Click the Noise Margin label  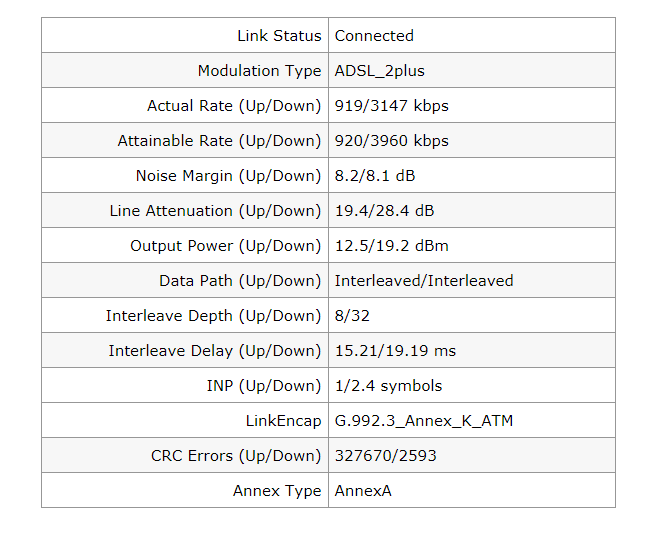[228, 176]
